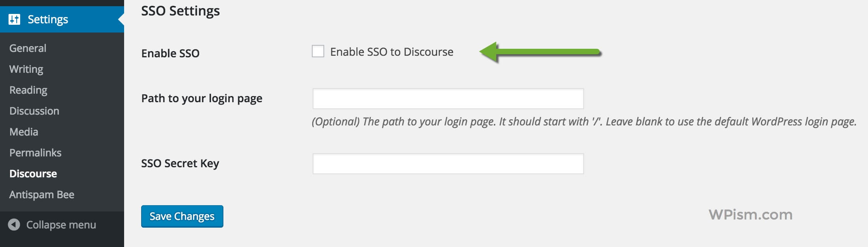868x247 pixels.
Task: Click the Save Changes button
Action: coord(182,216)
